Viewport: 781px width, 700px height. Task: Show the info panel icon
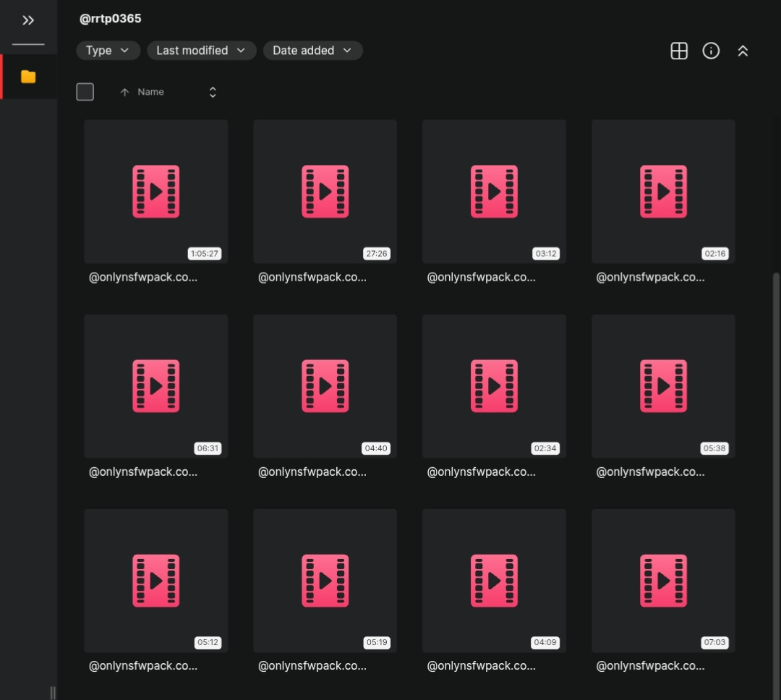[711, 51]
